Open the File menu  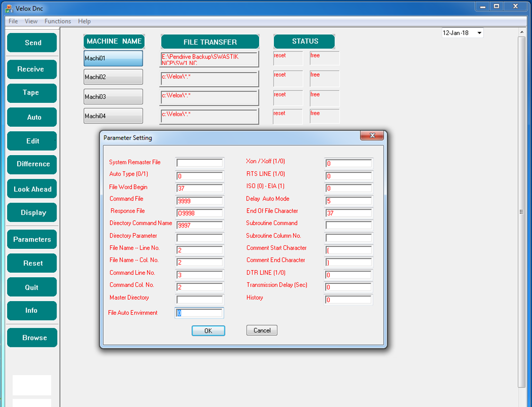pos(13,21)
